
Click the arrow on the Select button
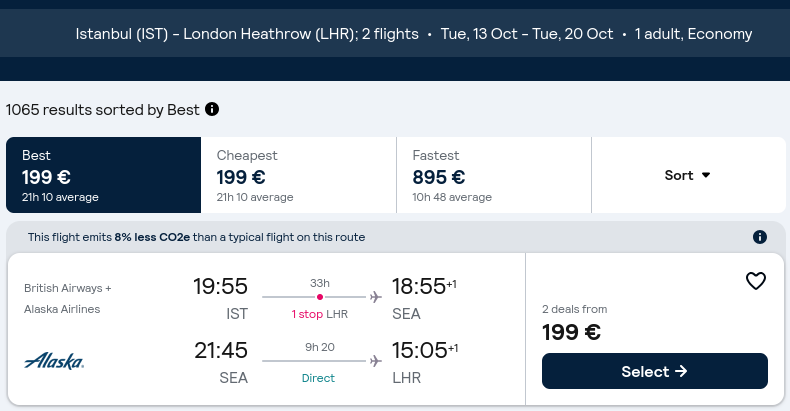(681, 371)
